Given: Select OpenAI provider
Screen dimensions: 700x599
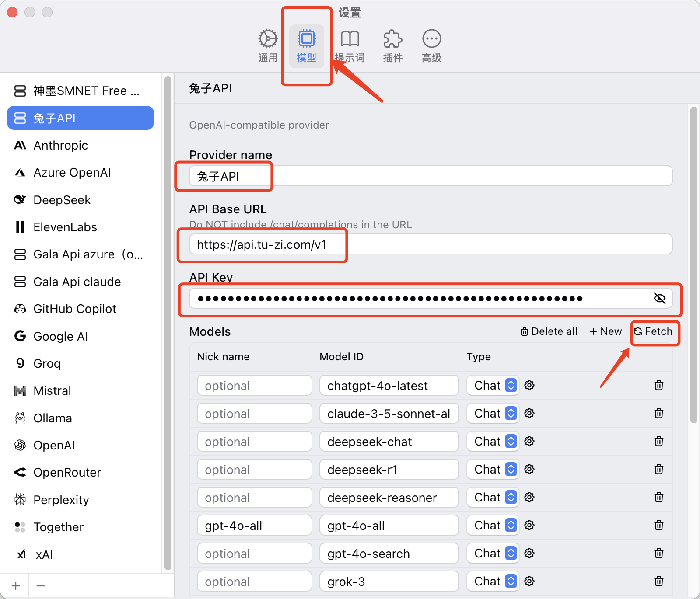Looking at the screenshot, I should (80, 445).
